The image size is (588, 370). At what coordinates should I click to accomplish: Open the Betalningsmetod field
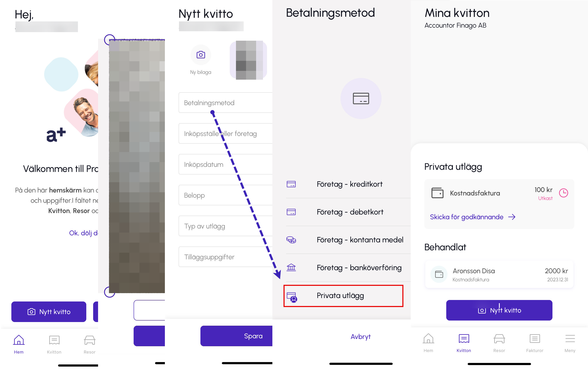[225, 103]
